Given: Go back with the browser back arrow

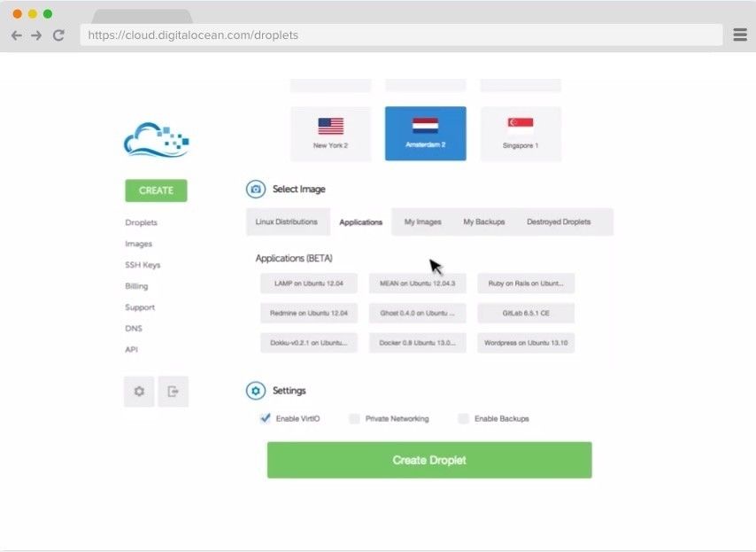Looking at the screenshot, I should point(17,35).
